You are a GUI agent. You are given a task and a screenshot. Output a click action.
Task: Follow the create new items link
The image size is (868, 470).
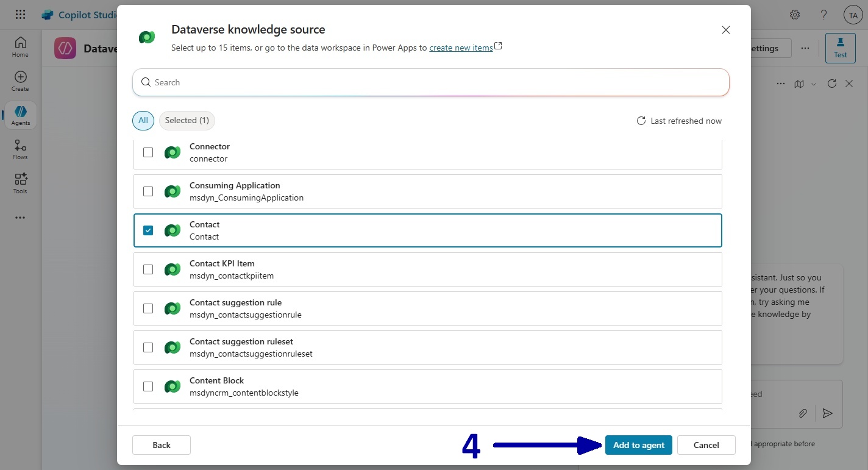[461, 48]
